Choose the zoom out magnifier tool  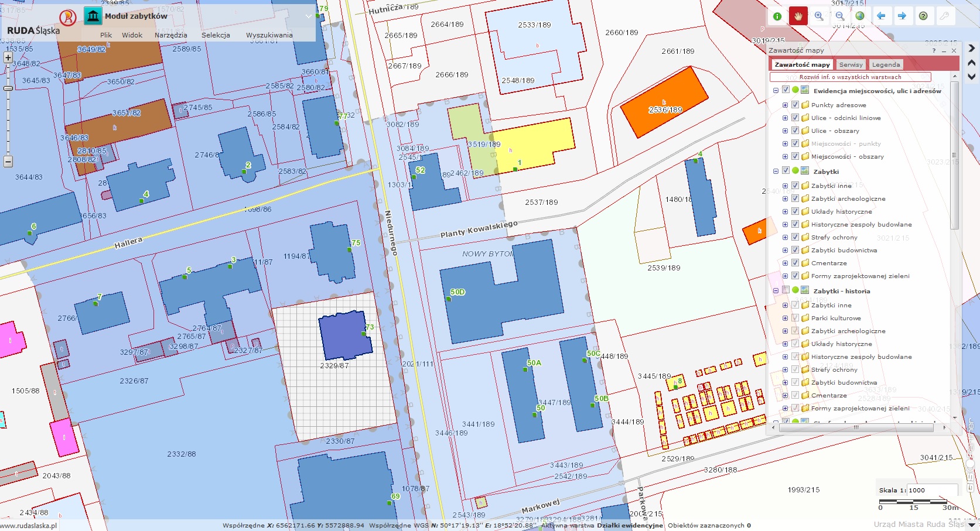[x=840, y=16]
